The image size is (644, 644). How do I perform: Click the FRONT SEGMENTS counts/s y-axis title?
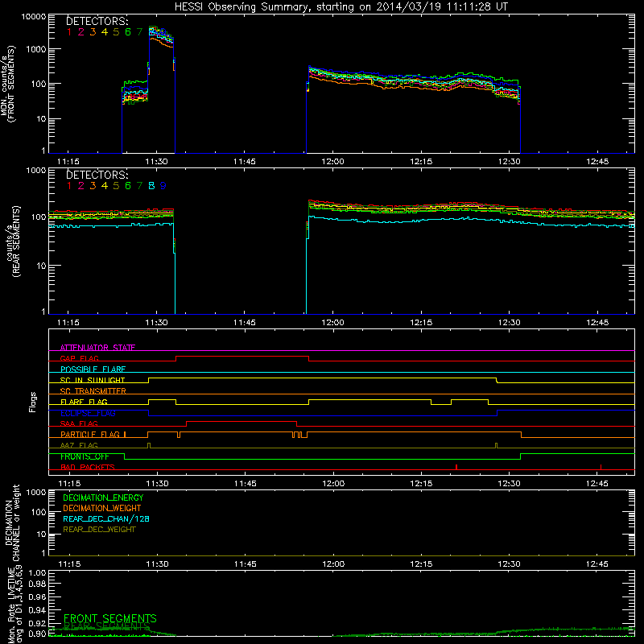[x=7, y=85]
